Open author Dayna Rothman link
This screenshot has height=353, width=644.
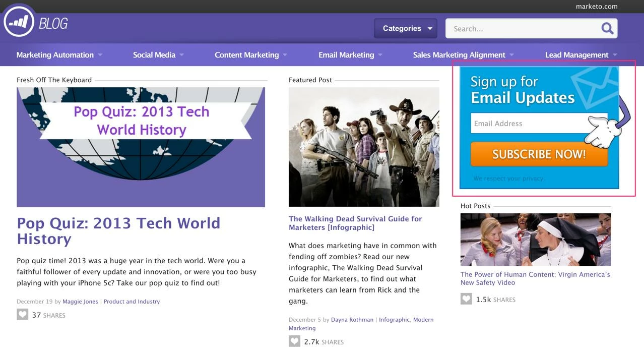pos(352,320)
